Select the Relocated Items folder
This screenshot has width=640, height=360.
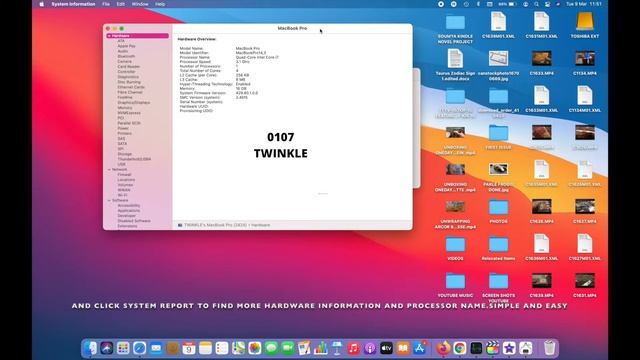(498, 248)
